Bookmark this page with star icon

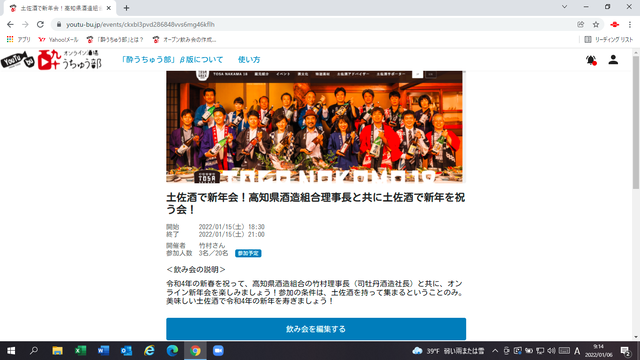click(596, 24)
